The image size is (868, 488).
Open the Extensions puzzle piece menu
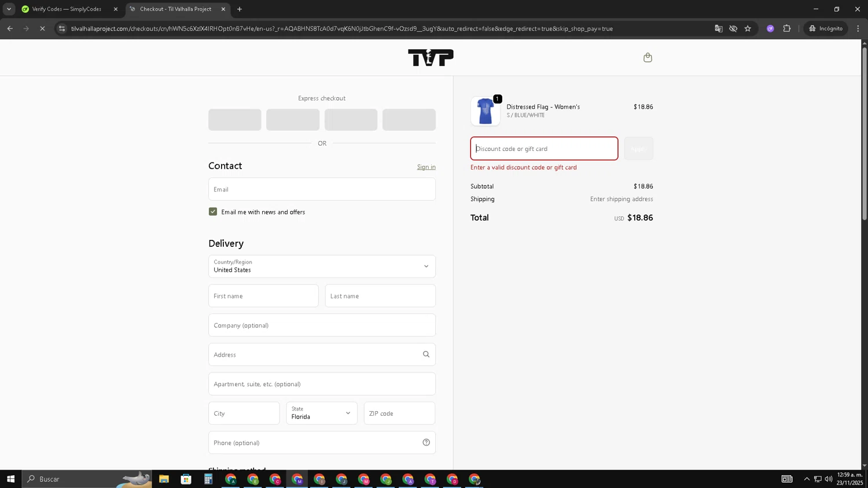coord(786,28)
